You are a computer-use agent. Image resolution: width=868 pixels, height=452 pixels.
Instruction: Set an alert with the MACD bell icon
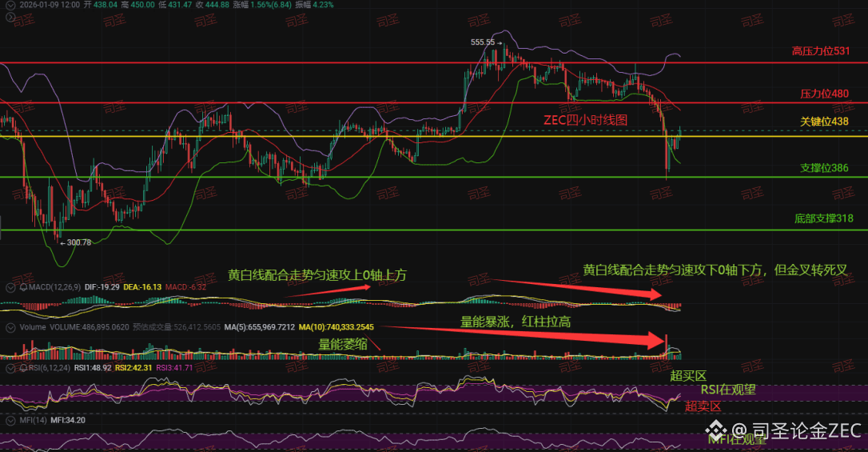pyautogui.click(x=23, y=287)
